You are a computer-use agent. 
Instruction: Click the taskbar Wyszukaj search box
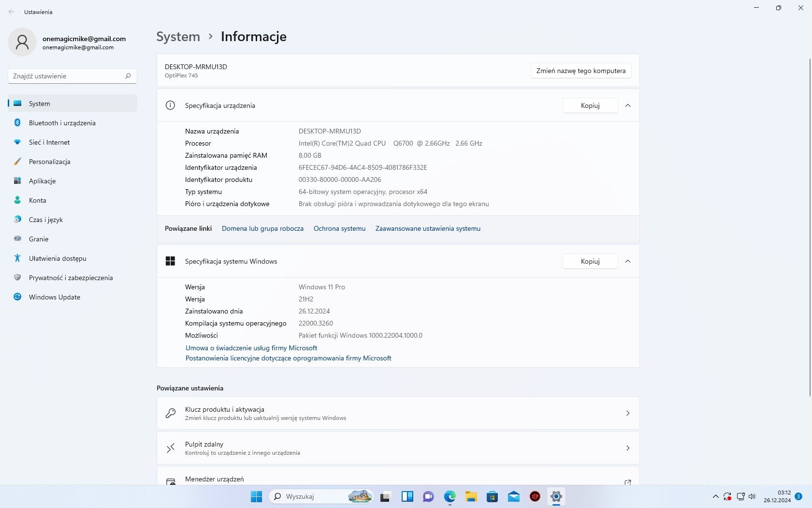tap(322, 496)
